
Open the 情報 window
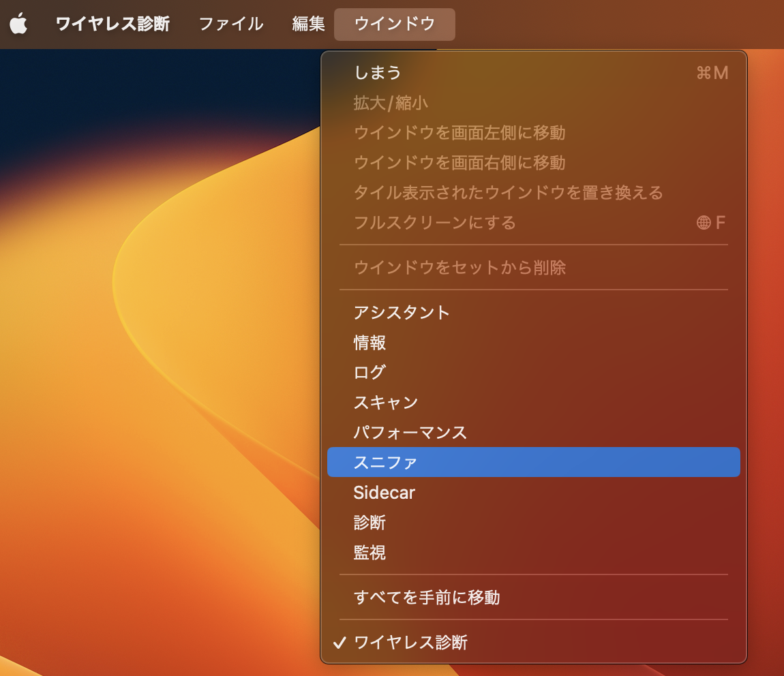pos(369,343)
